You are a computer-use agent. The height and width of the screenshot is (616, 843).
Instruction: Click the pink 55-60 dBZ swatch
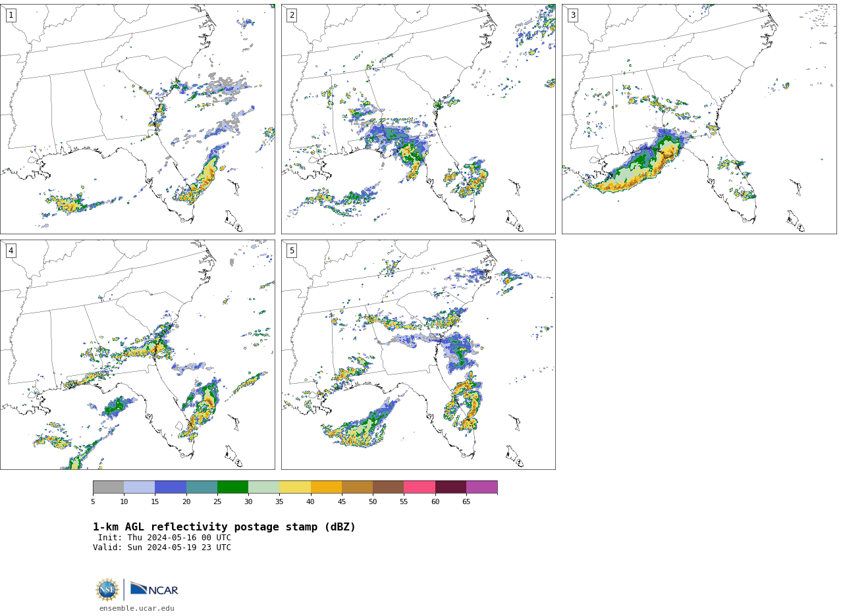coord(420,487)
